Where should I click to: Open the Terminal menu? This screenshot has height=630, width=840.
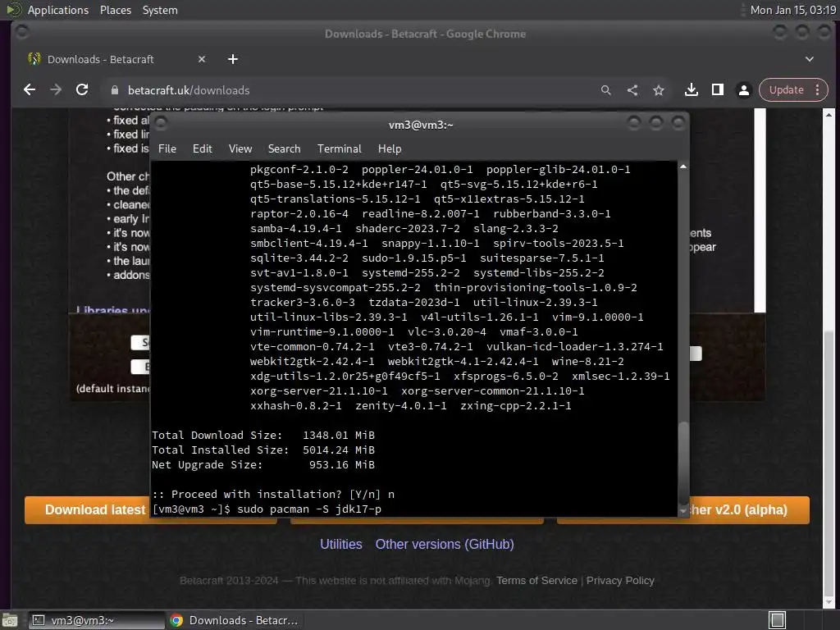[x=339, y=149]
